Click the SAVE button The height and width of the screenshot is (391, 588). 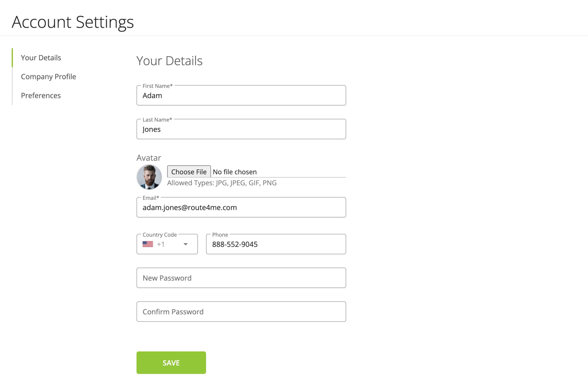pos(171,363)
